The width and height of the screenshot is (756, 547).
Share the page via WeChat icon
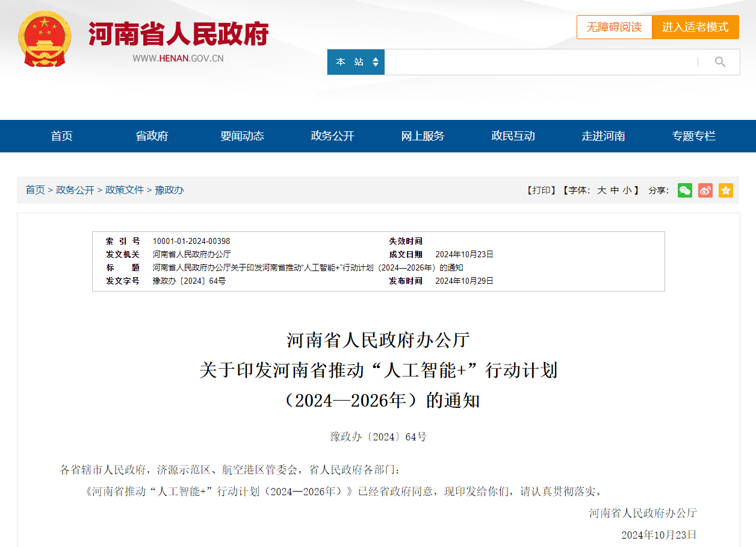[685, 190]
